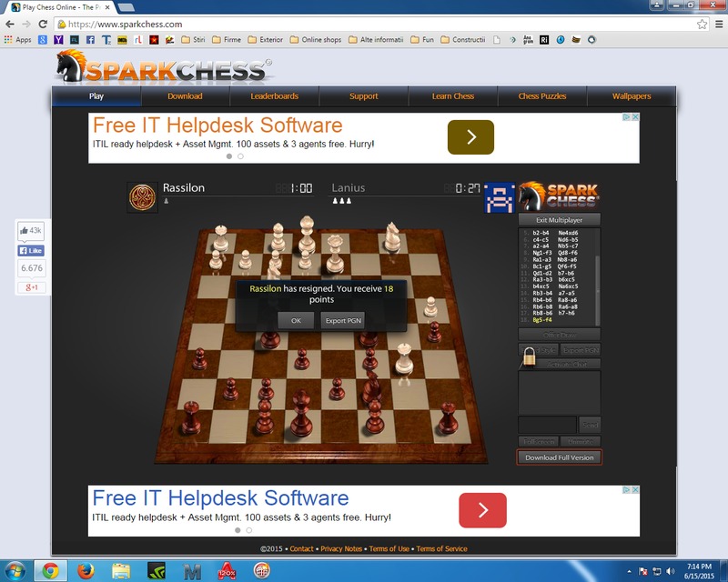Open the Firme bookmarks folder
This screenshot has width=728, height=582.
pos(226,40)
